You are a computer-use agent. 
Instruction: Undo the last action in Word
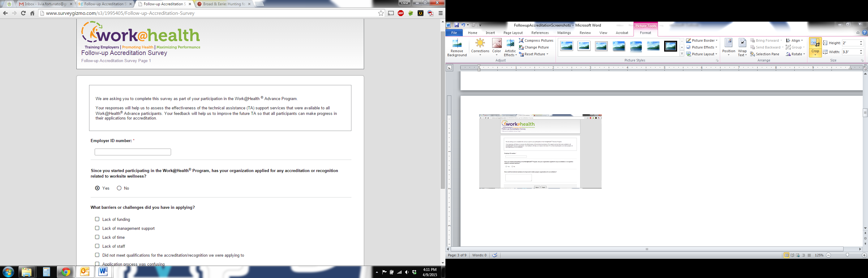point(463,25)
